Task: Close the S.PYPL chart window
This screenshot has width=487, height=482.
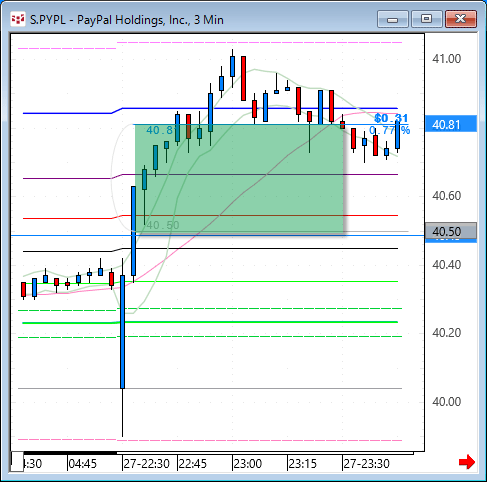Action: coord(461,20)
